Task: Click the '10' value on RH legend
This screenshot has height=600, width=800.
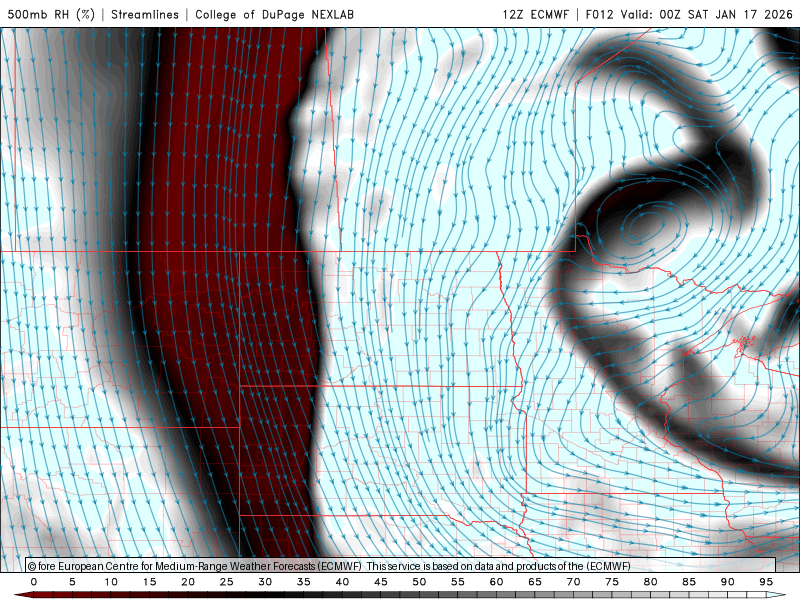Action: pyautogui.click(x=111, y=582)
